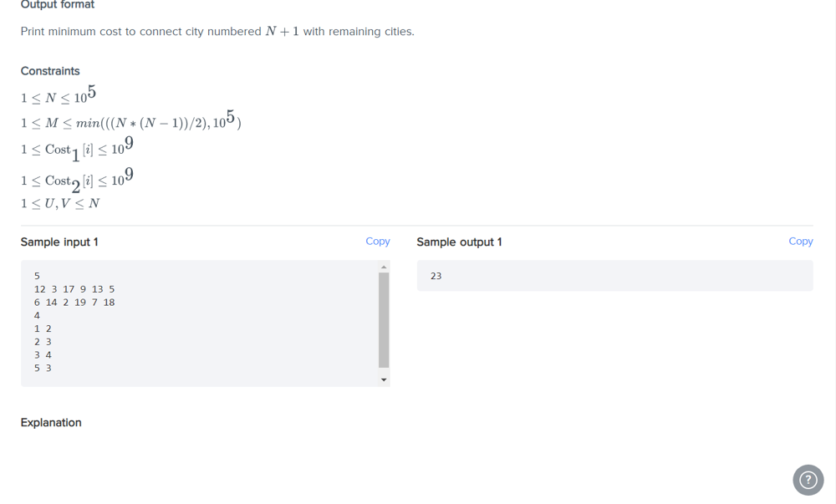Click the line 12 3 17 9 13 5
Viewport: 836px width, 504px height.
tap(74, 289)
